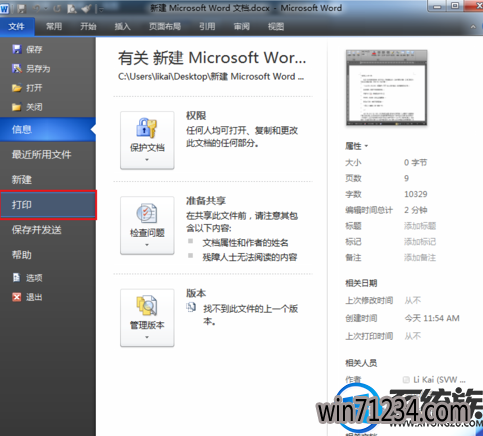Click the 编辑时间总计 value 2 分钟
This screenshot has width=483, height=436.
click(416, 210)
